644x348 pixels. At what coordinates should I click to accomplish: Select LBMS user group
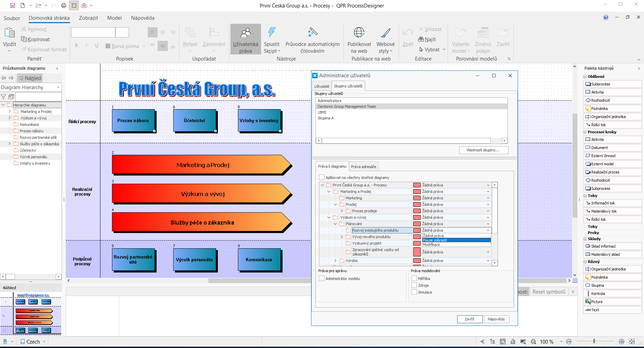tap(412, 112)
